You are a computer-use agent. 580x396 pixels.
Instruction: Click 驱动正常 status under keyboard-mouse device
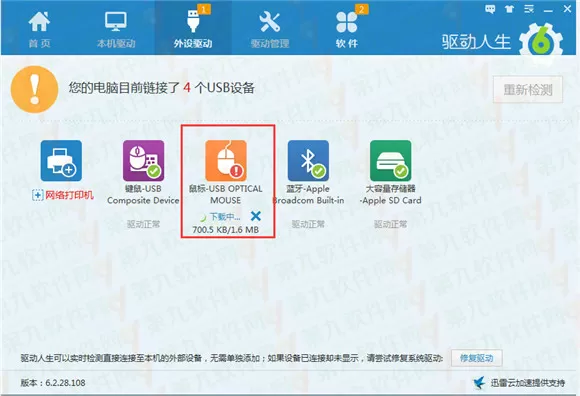[x=144, y=224]
